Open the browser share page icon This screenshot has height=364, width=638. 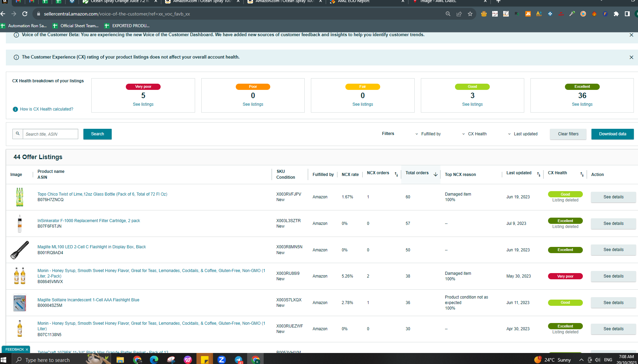click(459, 14)
